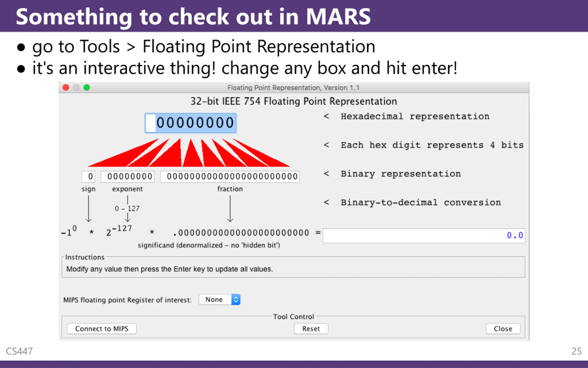This screenshot has height=368, width=588.
Task: Select the hexadecimal 00000000 input field
Action: click(190, 123)
